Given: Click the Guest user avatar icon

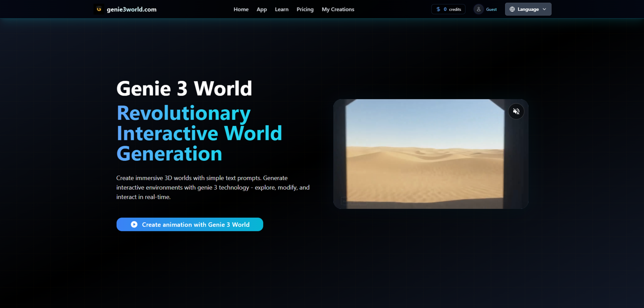Looking at the screenshot, I should [x=478, y=9].
